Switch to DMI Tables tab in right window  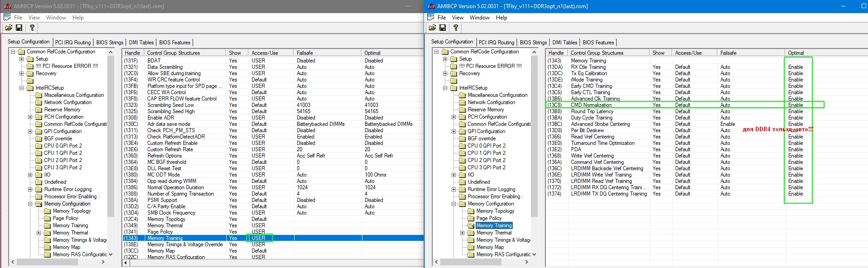click(x=565, y=43)
